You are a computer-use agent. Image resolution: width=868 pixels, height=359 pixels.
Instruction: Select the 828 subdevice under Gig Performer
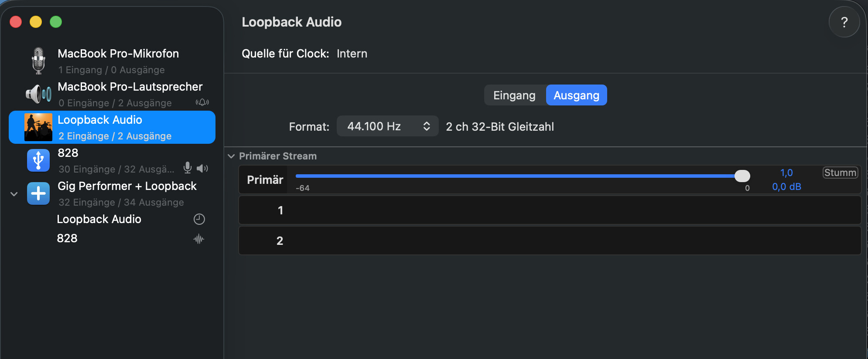coord(67,238)
